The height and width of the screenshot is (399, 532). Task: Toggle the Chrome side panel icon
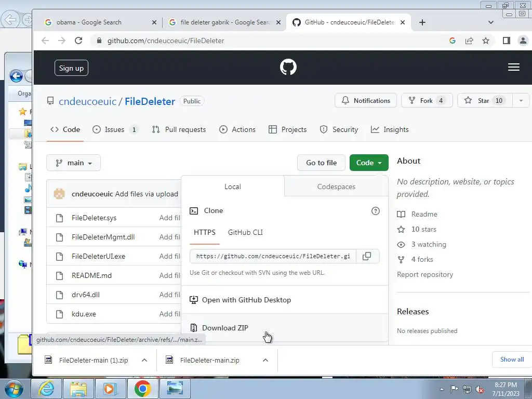point(507,41)
